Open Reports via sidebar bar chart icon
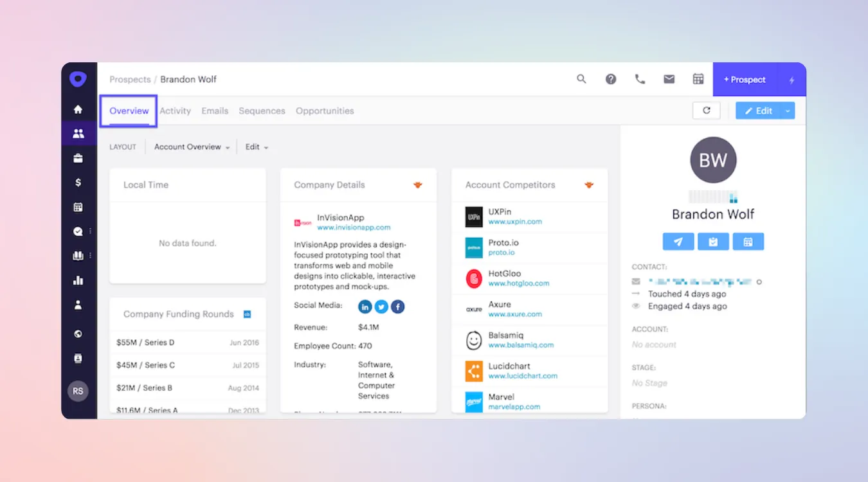The width and height of the screenshot is (868, 482). pos(78,280)
